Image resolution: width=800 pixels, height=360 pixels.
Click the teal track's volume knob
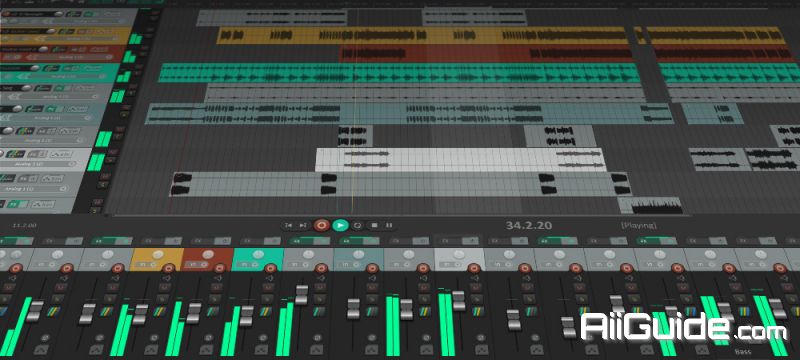pyautogui.click(x=35, y=68)
